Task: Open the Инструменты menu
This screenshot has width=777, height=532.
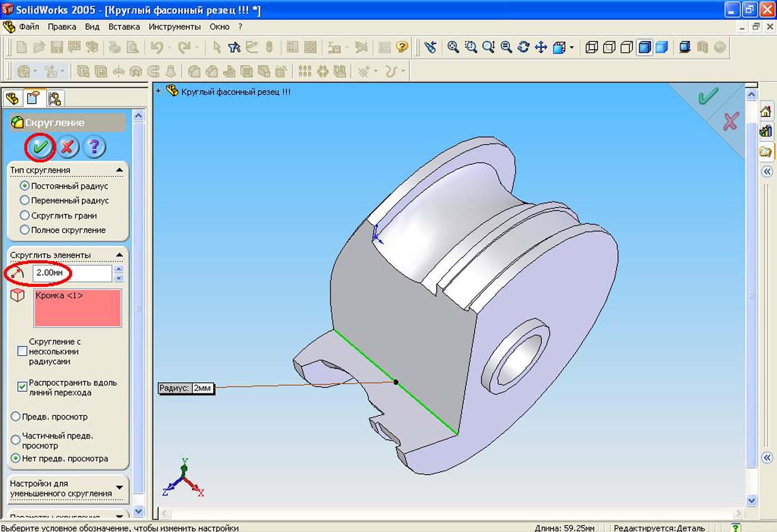Action: pos(174,27)
